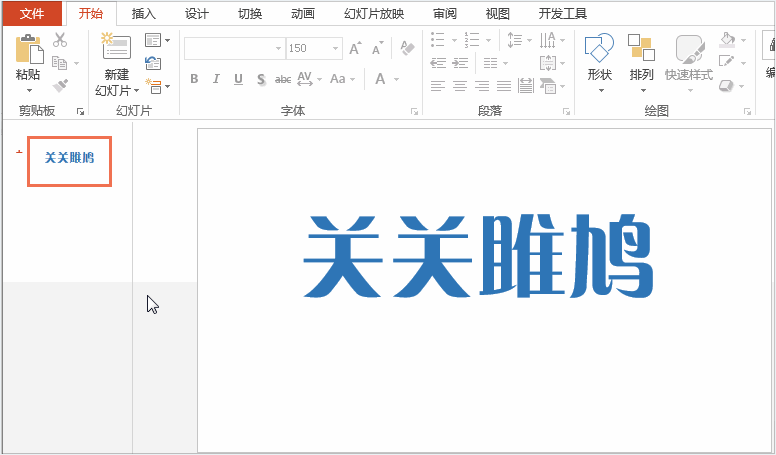Open the 形状 shapes gallery
Viewport: 776px width, 455px height.
coord(600,62)
